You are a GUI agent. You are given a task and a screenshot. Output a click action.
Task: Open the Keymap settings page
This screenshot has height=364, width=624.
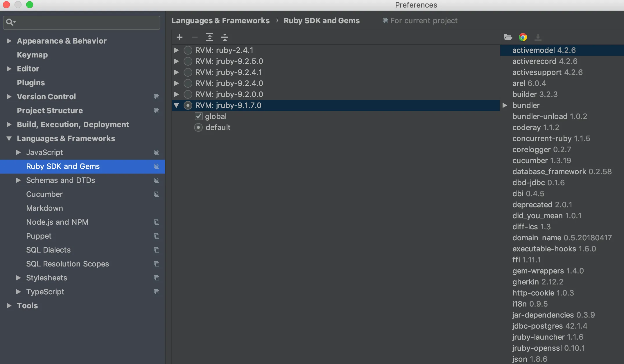32,55
